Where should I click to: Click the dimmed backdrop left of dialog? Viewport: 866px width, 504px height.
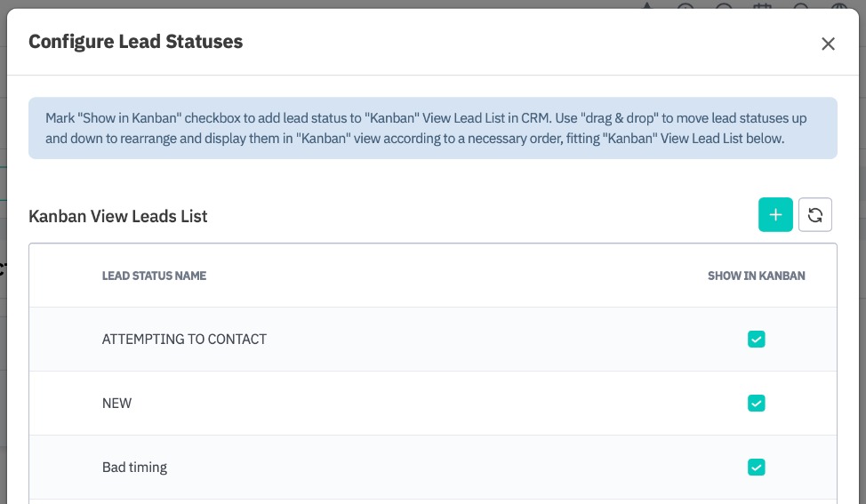3,267
